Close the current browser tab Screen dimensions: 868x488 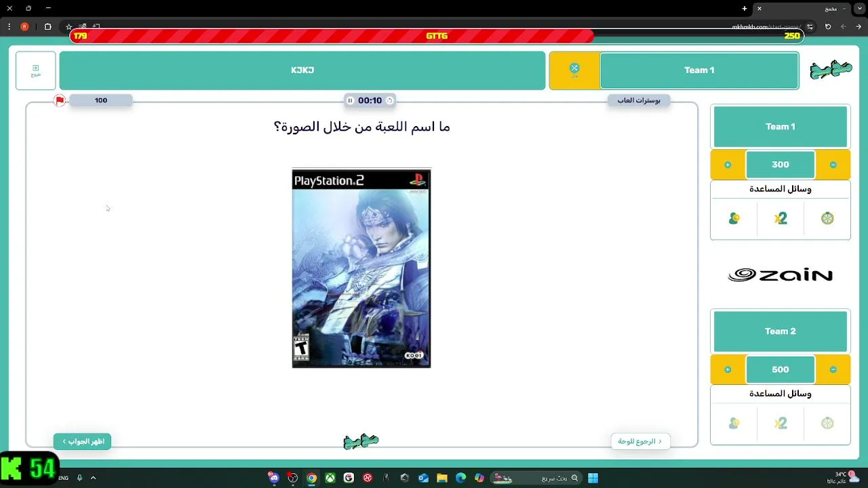point(759,8)
